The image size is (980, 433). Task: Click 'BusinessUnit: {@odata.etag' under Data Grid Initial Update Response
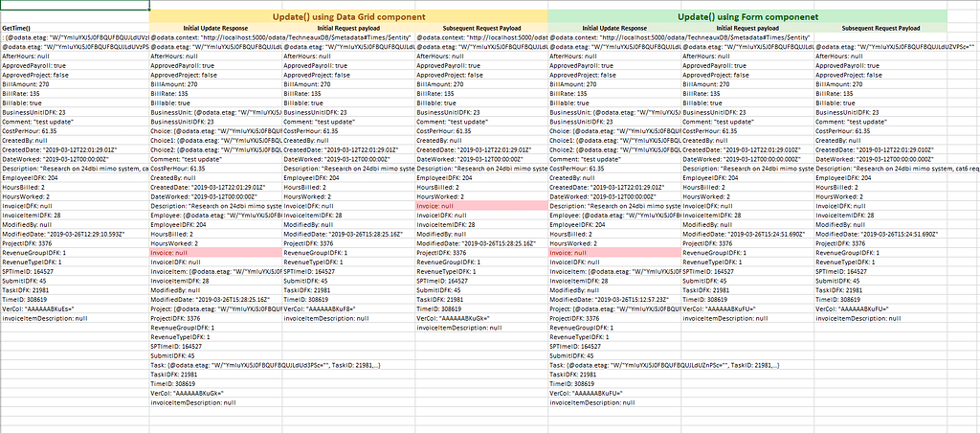pos(215,112)
